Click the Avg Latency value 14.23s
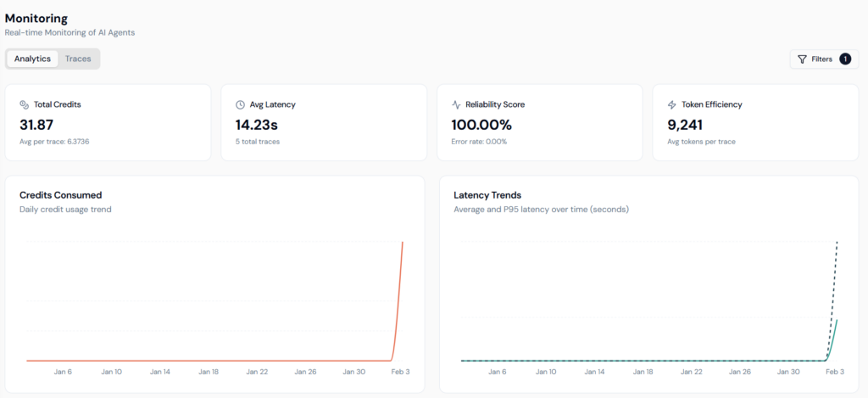 [256, 124]
